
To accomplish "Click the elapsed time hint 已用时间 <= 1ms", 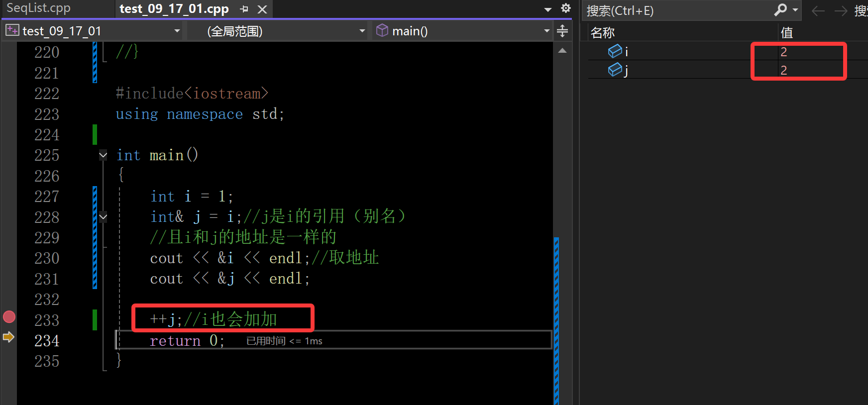I will [x=284, y=341].
